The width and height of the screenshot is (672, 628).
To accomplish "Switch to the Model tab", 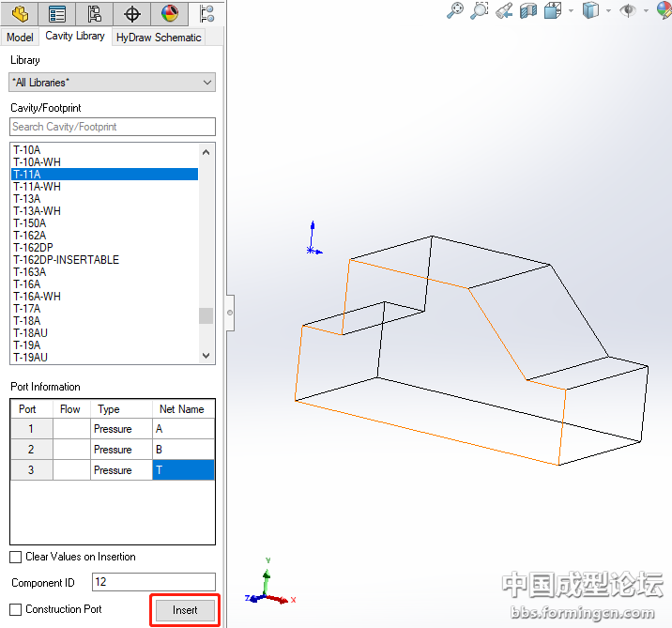I will pyautogui.click(x=20, y=38).
